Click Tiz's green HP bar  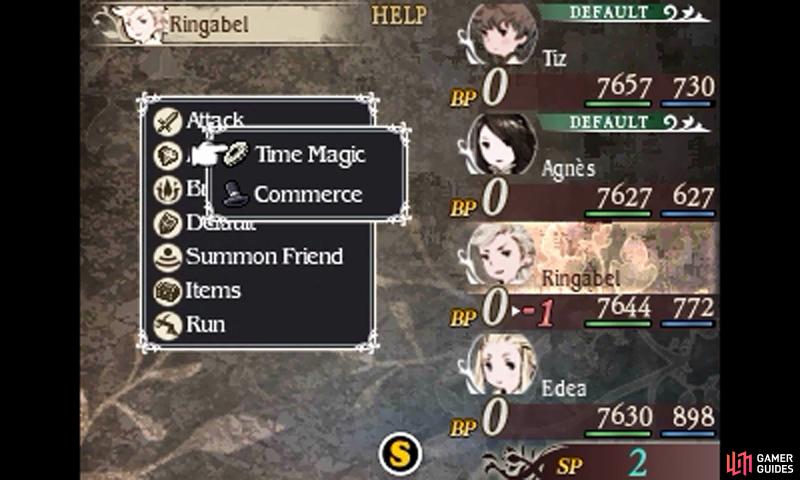pyautogui.click(x=617, y=104)
